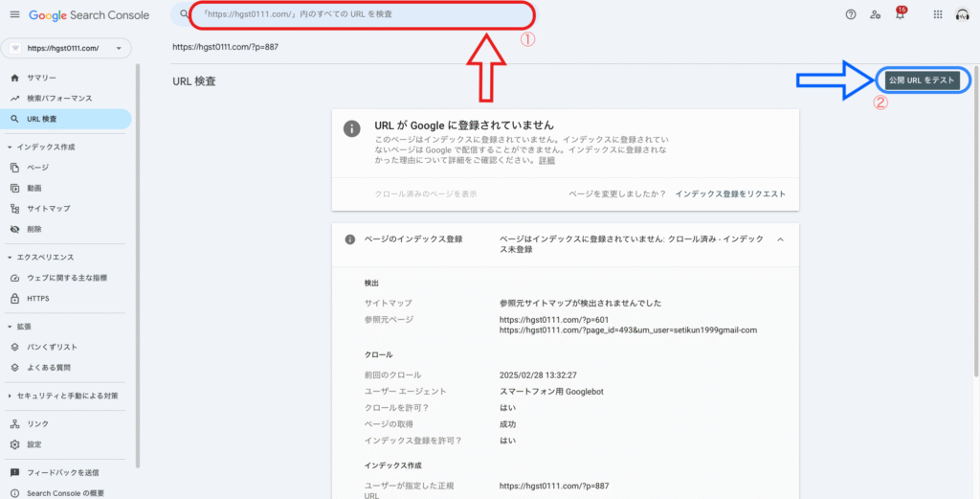Click the 公開 URL をテスト button

click(x=923, y=80)
